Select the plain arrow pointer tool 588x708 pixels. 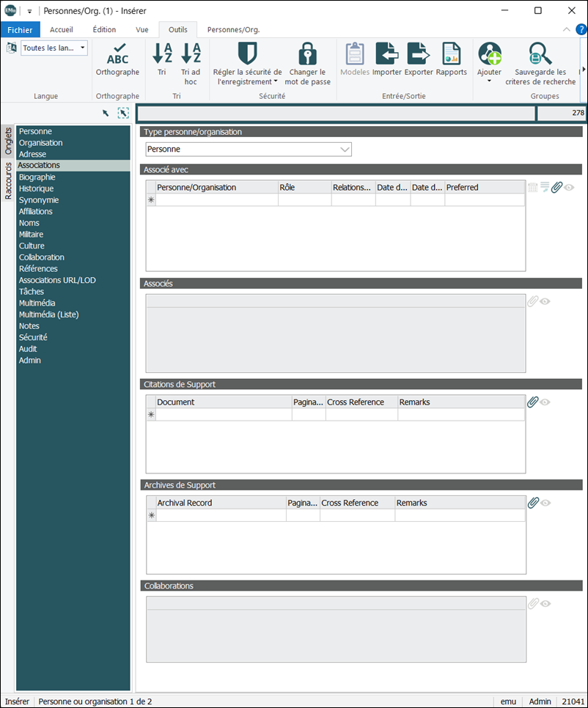106,113
